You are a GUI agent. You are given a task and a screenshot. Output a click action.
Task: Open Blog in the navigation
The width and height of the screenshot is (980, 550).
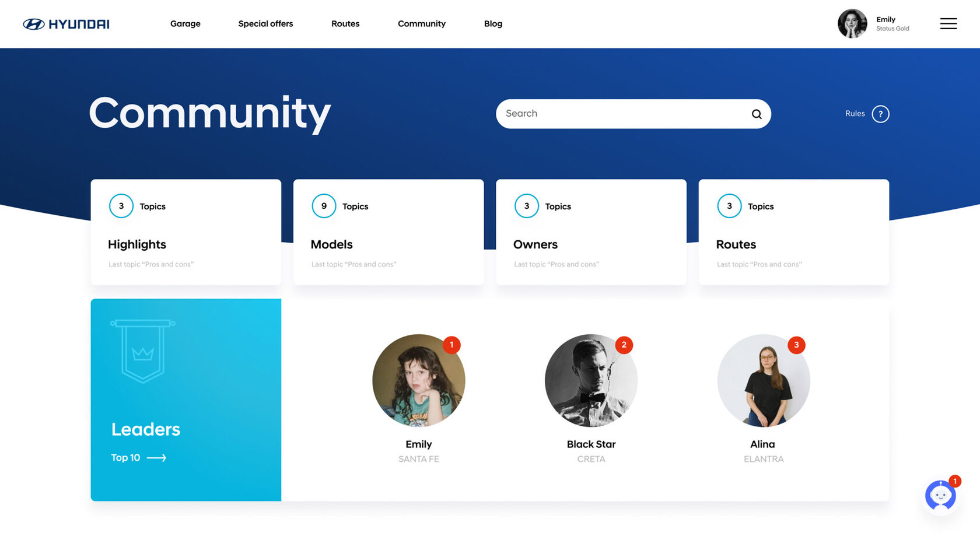[493, 24]
